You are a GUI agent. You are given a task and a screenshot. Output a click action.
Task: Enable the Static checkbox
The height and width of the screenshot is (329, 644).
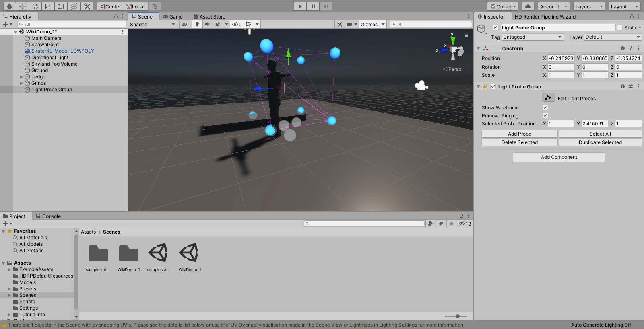[x=620, y=27]
